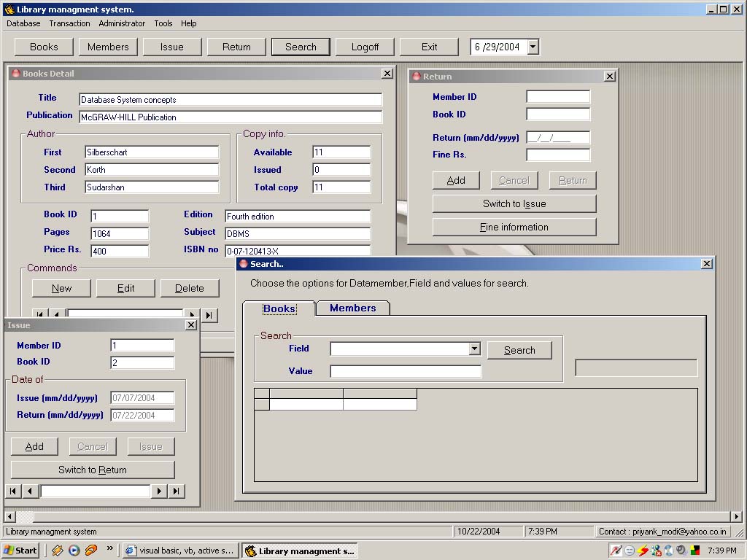Click the Logoff toolbar button
Screen dimensions: 747x560
click(365, 47)
